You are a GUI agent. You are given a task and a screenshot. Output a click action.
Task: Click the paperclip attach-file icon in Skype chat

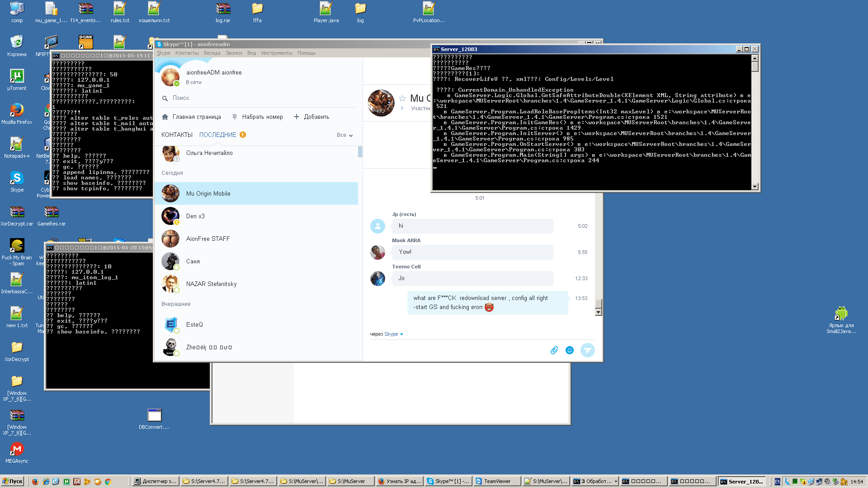554,350
